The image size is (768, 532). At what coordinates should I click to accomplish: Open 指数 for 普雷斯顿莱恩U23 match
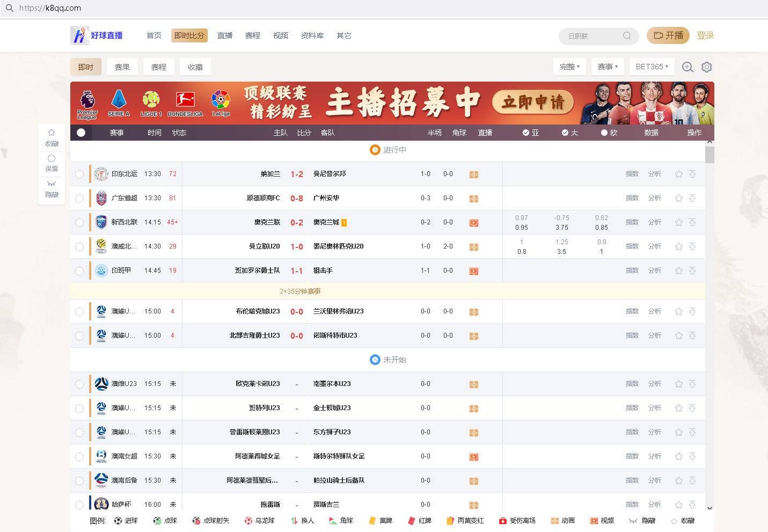click(632, 432)
